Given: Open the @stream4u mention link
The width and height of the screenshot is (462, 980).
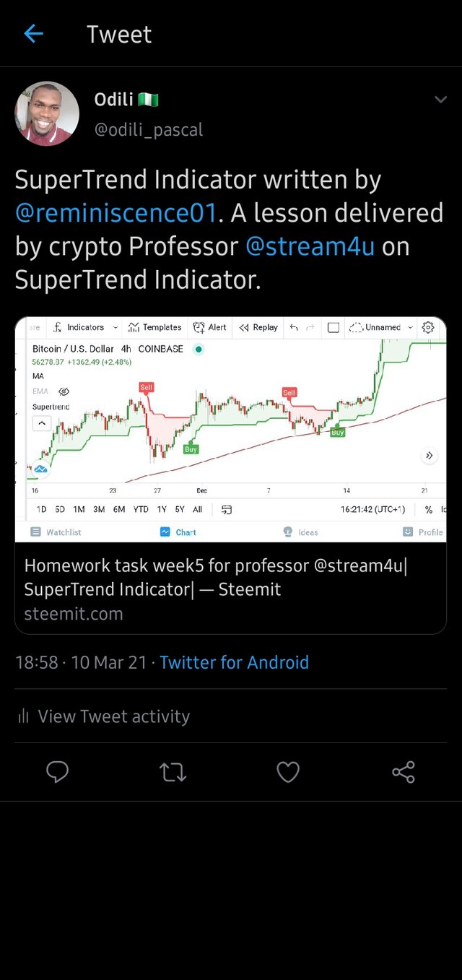Looking at the screenshot, I should pyautogui.click(x=310, y=246).
